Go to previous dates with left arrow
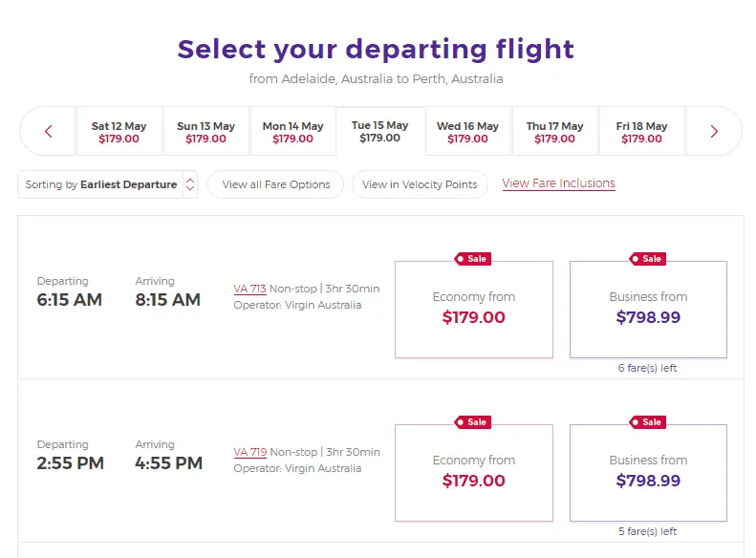This screenshot has height=558, width=756. pyautogui.click(x=49, y=132)
